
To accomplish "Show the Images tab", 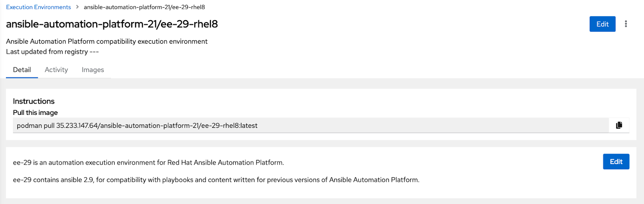I will (x=93, y=70).
